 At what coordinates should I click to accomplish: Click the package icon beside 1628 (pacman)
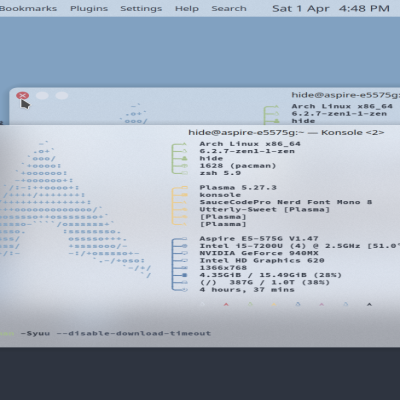click(184, 166)
